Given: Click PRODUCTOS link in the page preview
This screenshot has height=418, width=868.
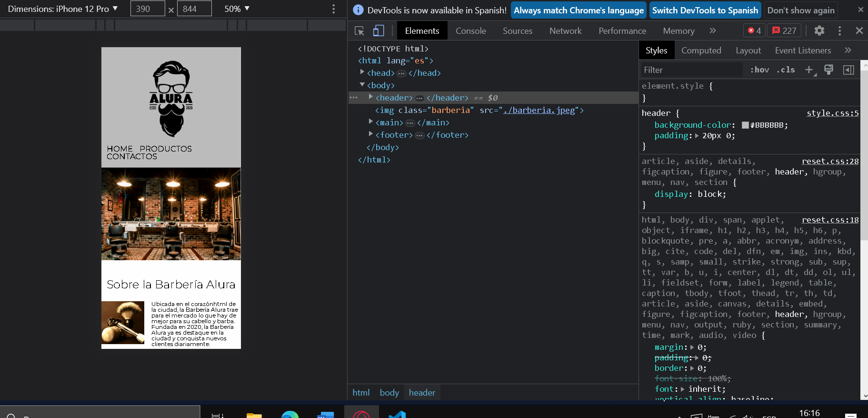Looking at the screenshot, I should [x=166, y=149].
